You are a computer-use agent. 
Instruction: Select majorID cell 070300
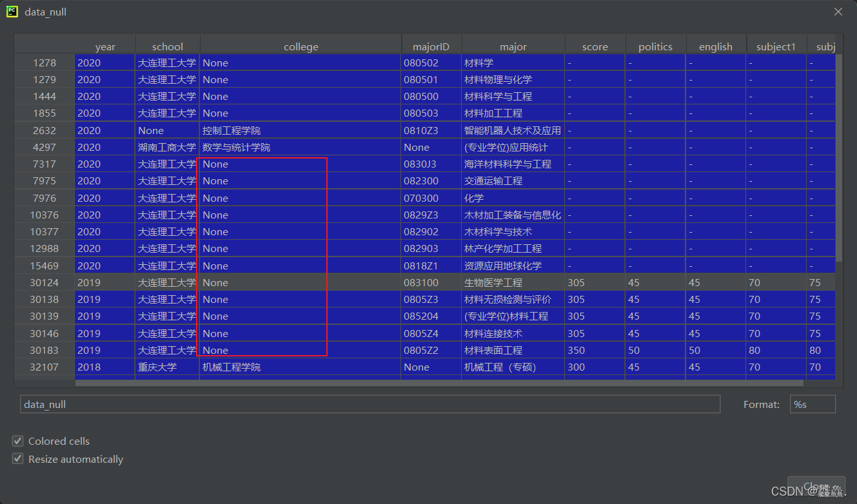[431, 198]
